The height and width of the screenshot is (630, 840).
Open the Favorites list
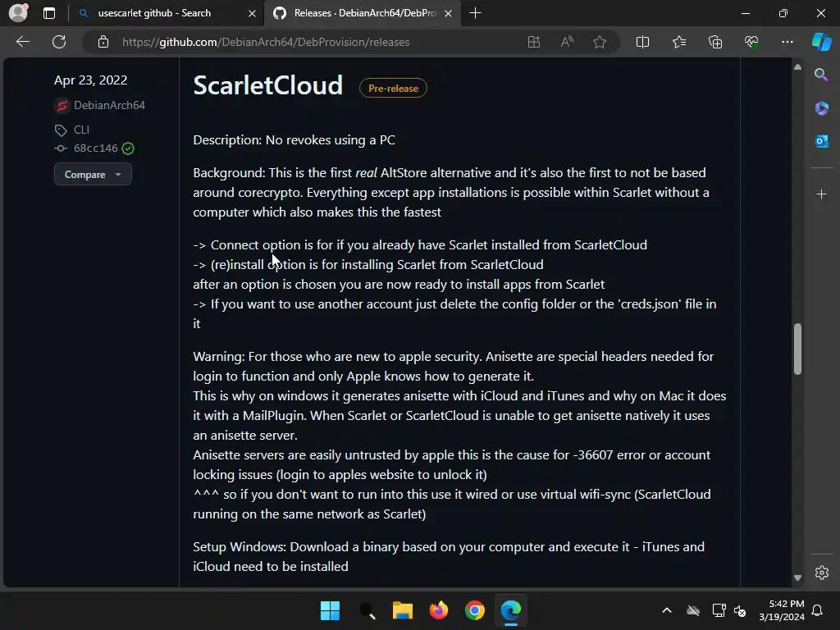tap(678, 42)
